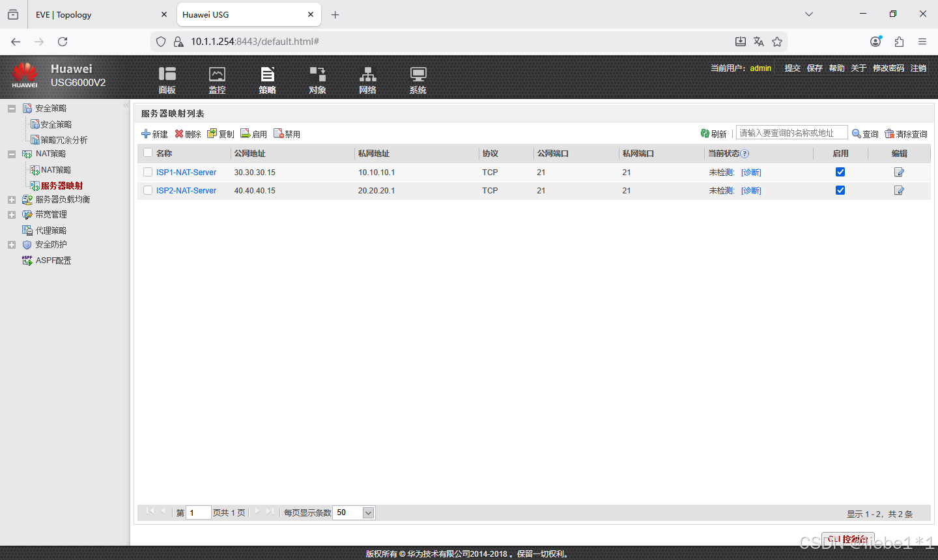
Task: Open browser application menu
Action: pyautogui.click(x=922, y=42)
